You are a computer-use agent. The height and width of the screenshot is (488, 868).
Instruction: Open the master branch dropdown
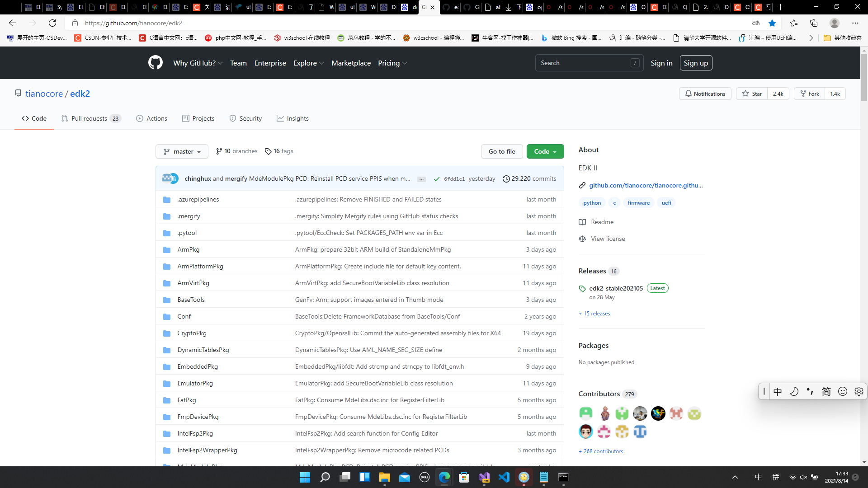182,152
